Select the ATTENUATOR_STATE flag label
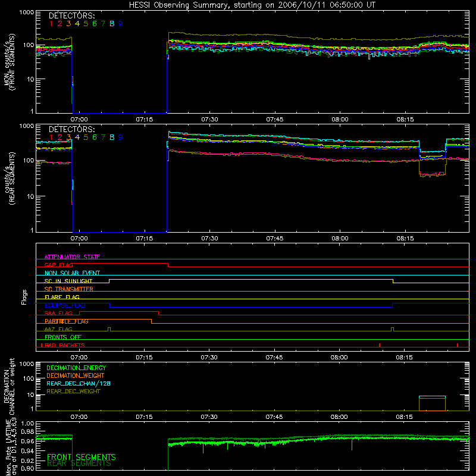 point(72,257)
